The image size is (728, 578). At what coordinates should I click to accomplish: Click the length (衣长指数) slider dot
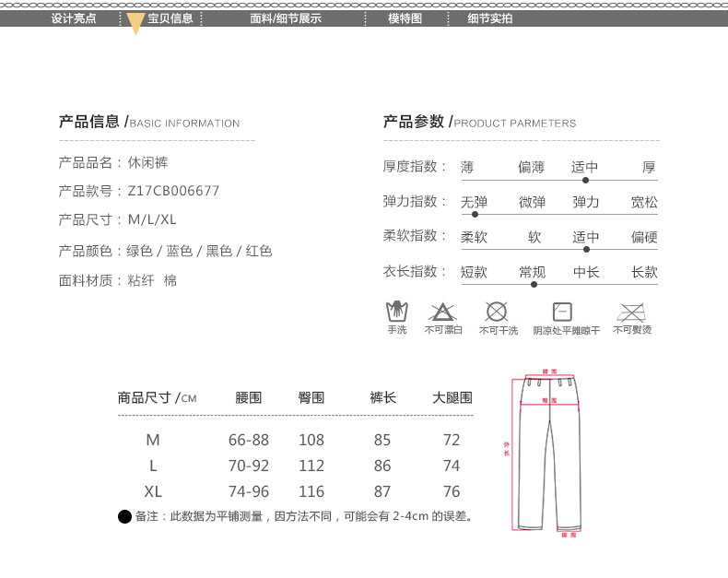click(534, 284)
